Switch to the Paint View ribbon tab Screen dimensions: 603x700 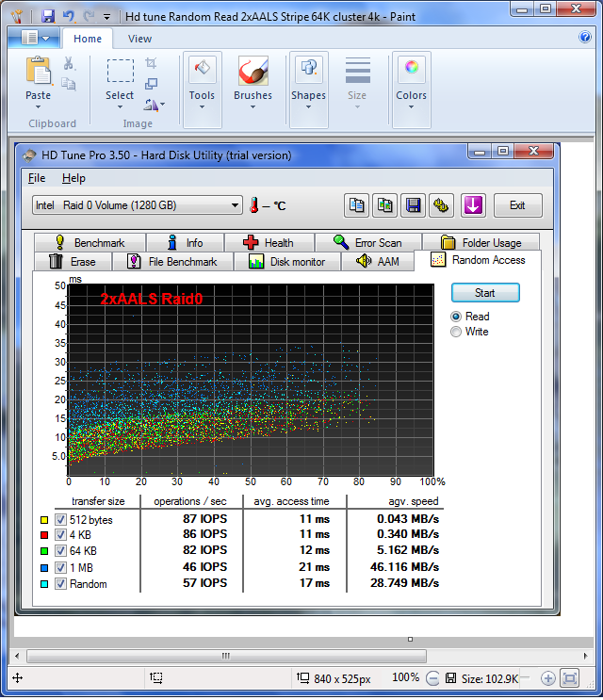pos(139,39)
